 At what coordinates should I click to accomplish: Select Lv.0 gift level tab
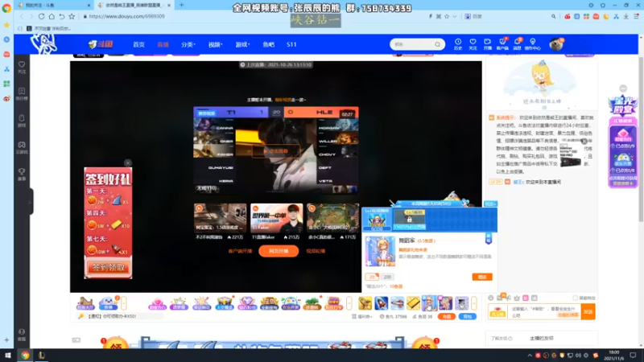pyautogui.click(x=377, y=220)
